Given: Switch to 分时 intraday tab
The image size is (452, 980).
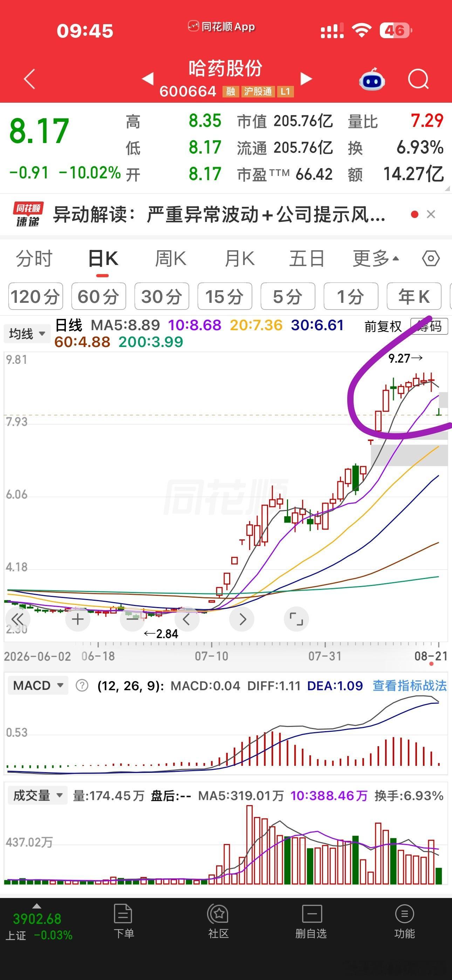Looking at the screenshot, I should pyautogui.click(x=34, y=259).
